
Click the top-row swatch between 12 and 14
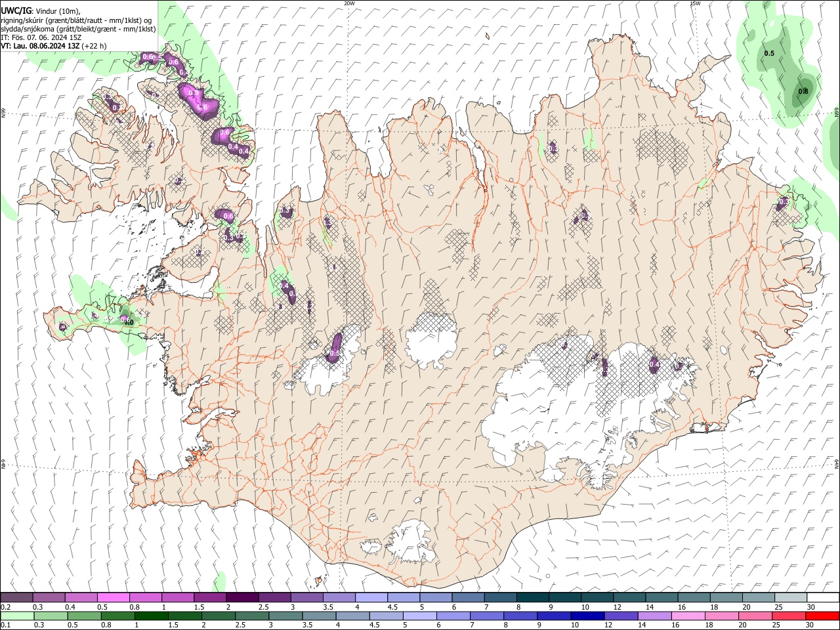pyautogui.click(x=629, y=597)
